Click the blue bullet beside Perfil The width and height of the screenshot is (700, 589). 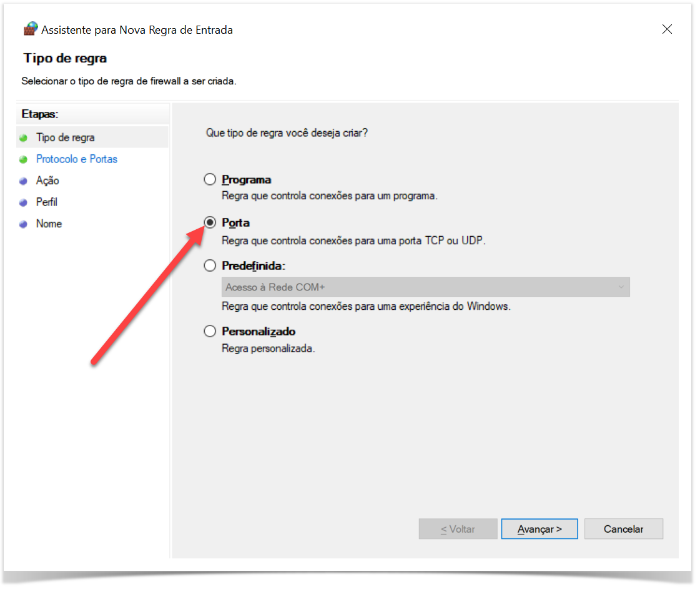pos(24,202)
